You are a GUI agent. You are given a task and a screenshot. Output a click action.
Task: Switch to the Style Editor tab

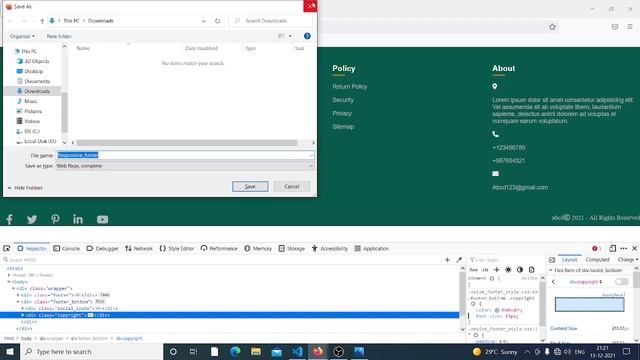[x=177, y=248]
